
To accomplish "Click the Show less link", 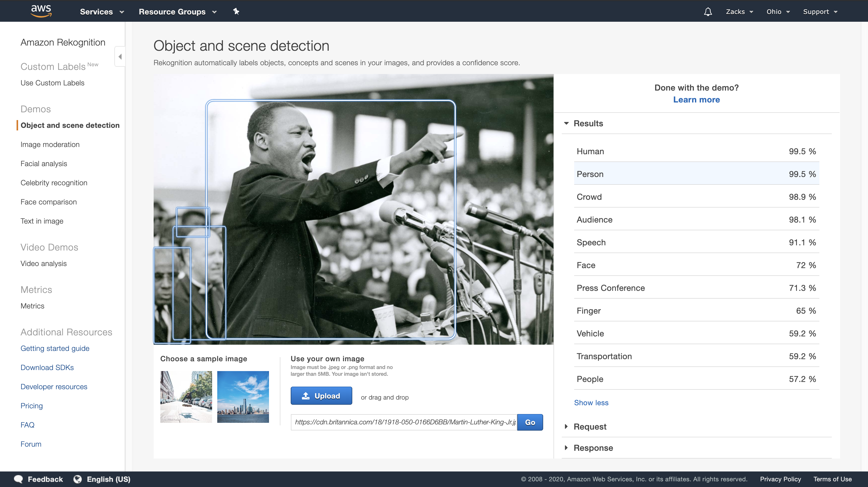I will click(x=591, y=403).
